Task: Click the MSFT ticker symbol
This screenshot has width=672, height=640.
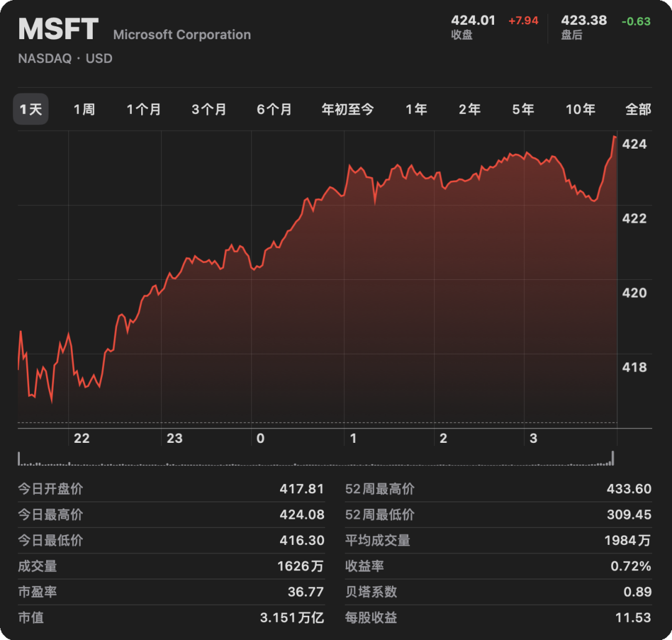Action: coord(58,29)
